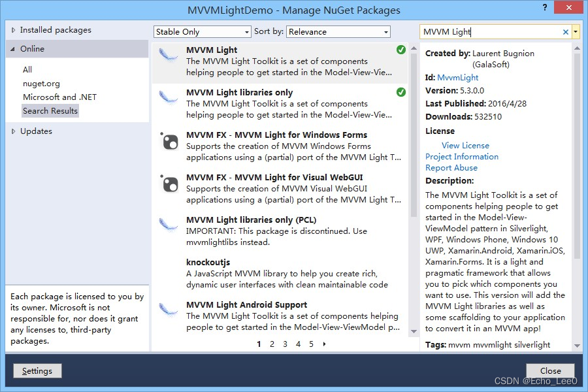Viewport: 588px width, 392px height.
Task: Click the MVVM Light Android Support icon
Action: point(168,310)
